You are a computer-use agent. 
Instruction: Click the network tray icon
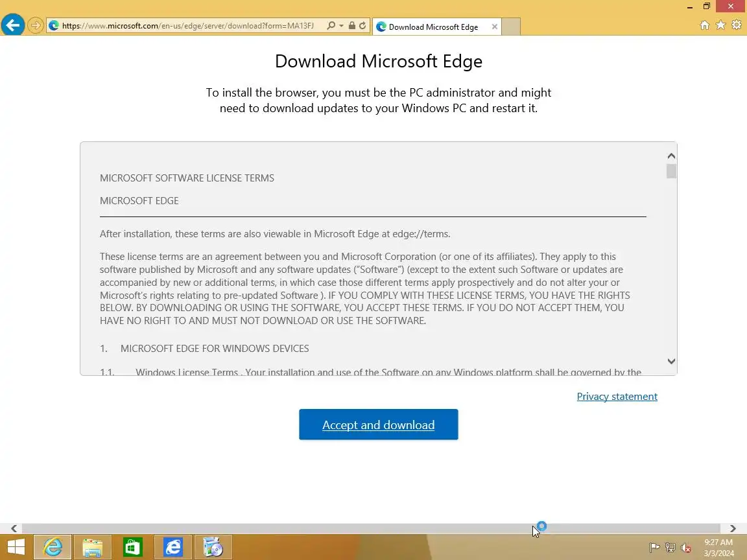pos(670,548)
